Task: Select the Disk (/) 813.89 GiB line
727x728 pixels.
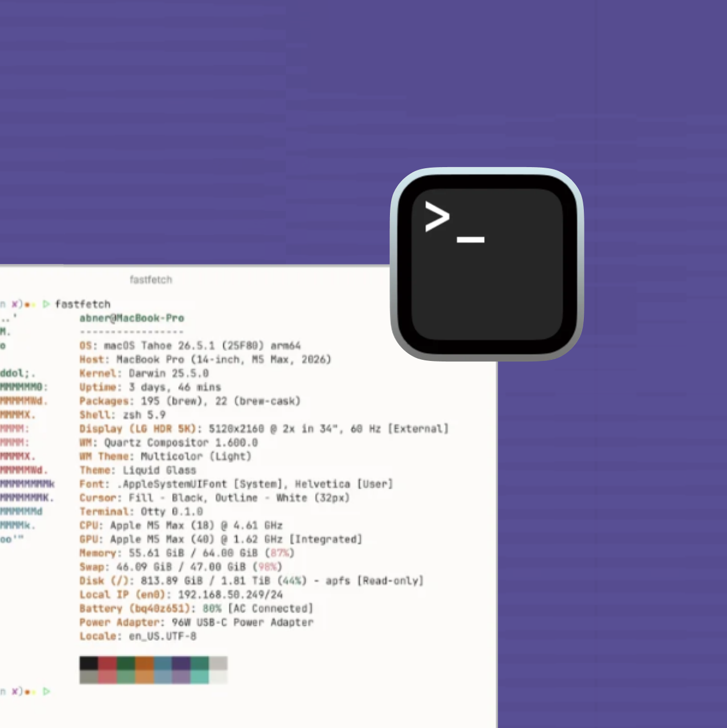Action: tap(251, 581)
